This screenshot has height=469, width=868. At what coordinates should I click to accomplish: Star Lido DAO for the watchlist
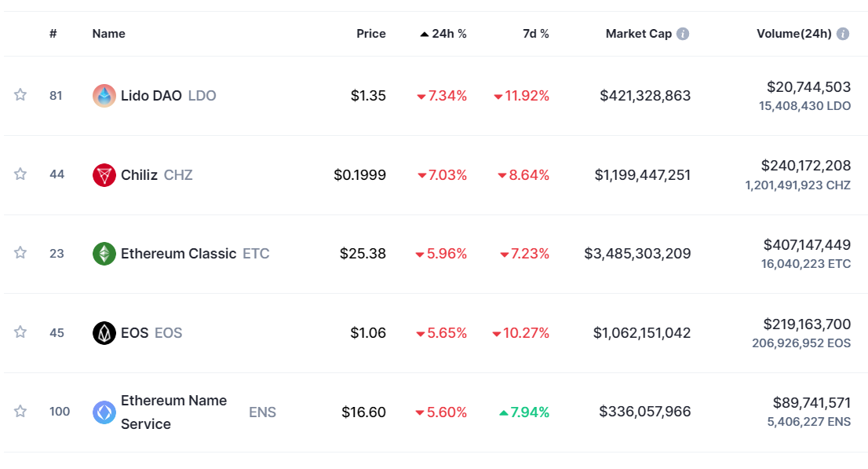pyautogui.click(x=20, y=95)
